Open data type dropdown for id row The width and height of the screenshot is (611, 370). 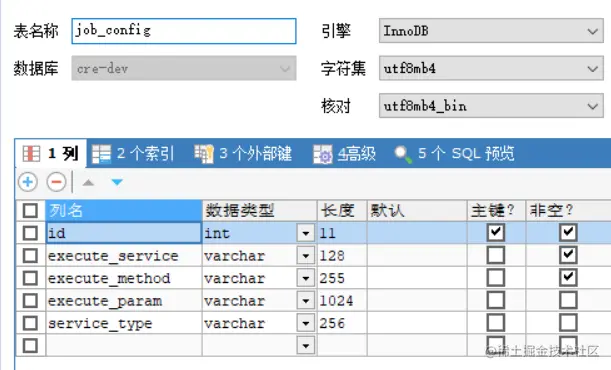pos(306,233)
